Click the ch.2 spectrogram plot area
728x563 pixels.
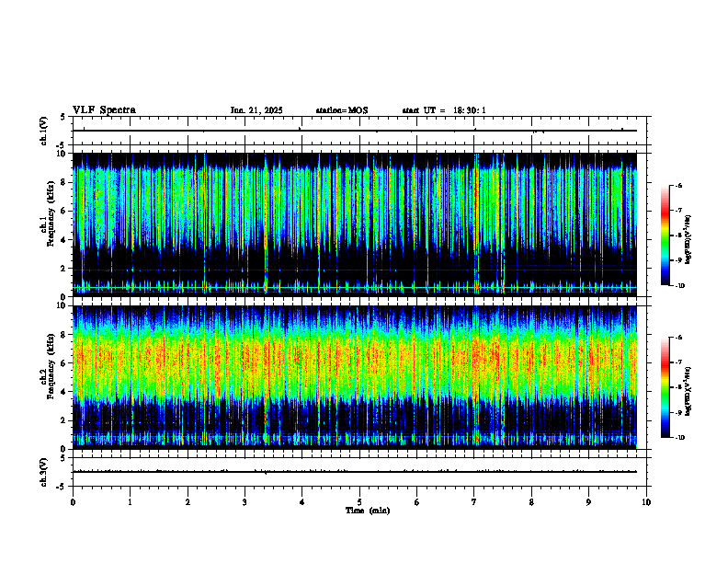tap(355, 377)
